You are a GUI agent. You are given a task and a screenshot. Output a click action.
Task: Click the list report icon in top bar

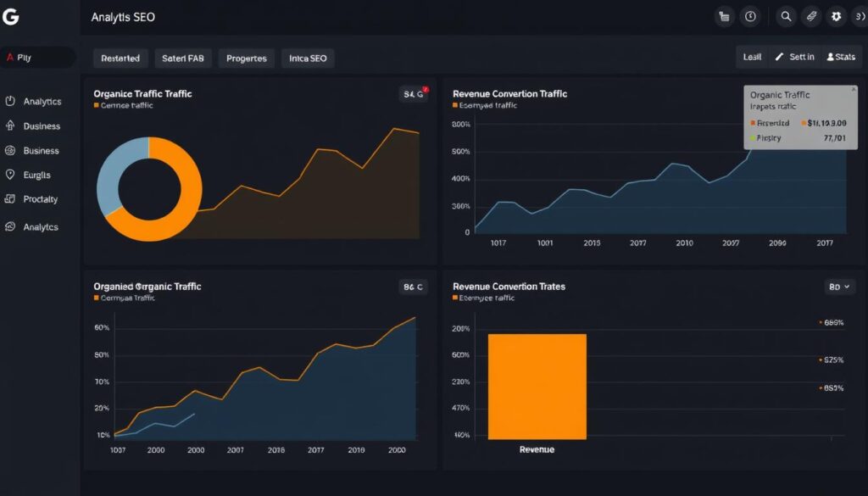coord(724,16)
